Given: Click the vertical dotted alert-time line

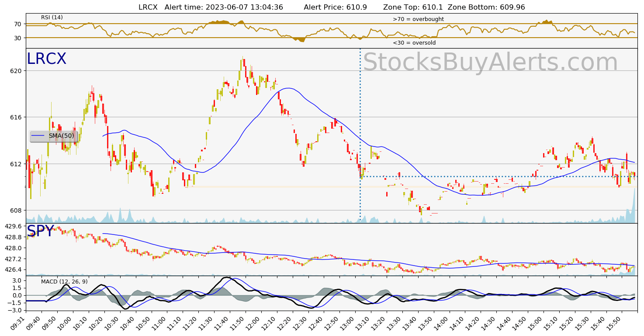Looking at the screenshot, I should point(360,136).
